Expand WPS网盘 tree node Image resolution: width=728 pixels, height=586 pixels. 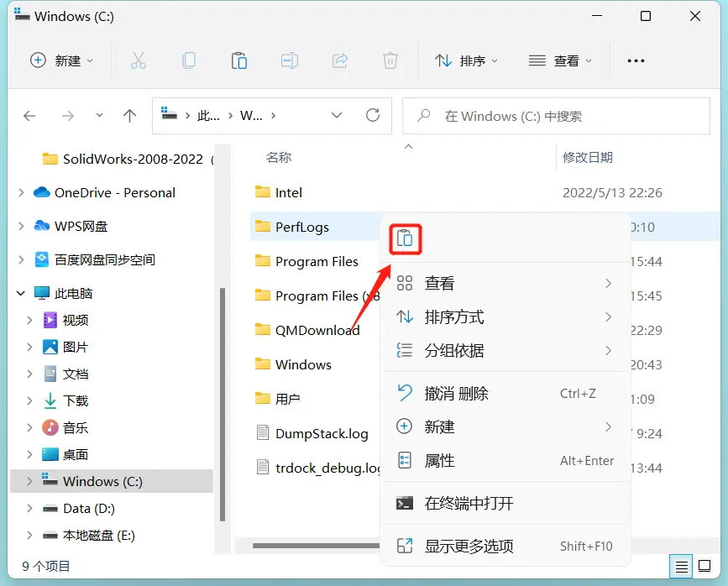coord(21,226)
